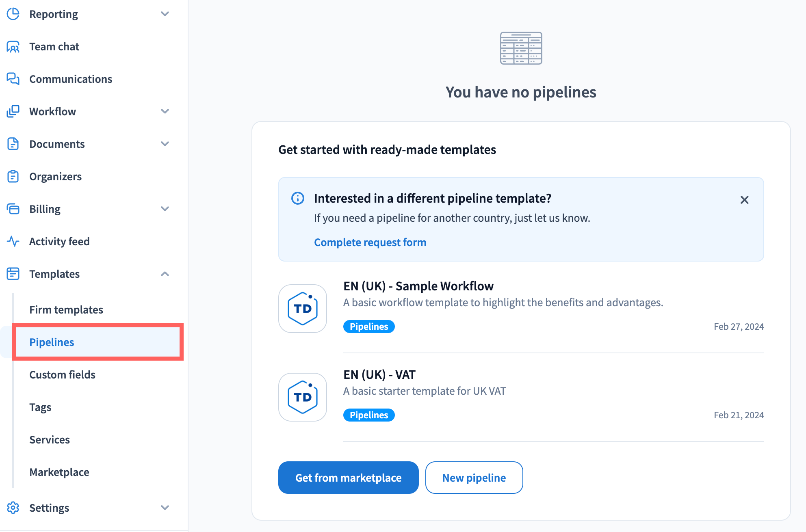Click the info icon in the banner
This screenshot has width=806, height=532.
298,198
